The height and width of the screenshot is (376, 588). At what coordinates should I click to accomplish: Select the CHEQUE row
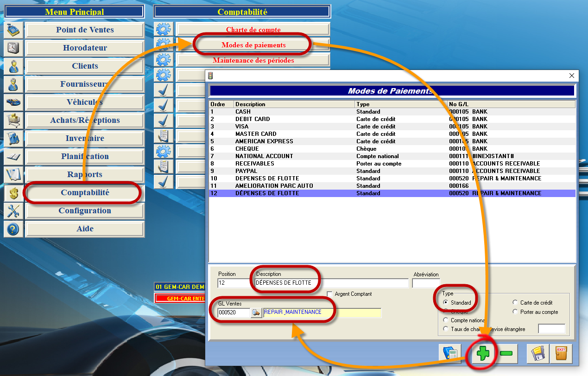click(392, 149)
